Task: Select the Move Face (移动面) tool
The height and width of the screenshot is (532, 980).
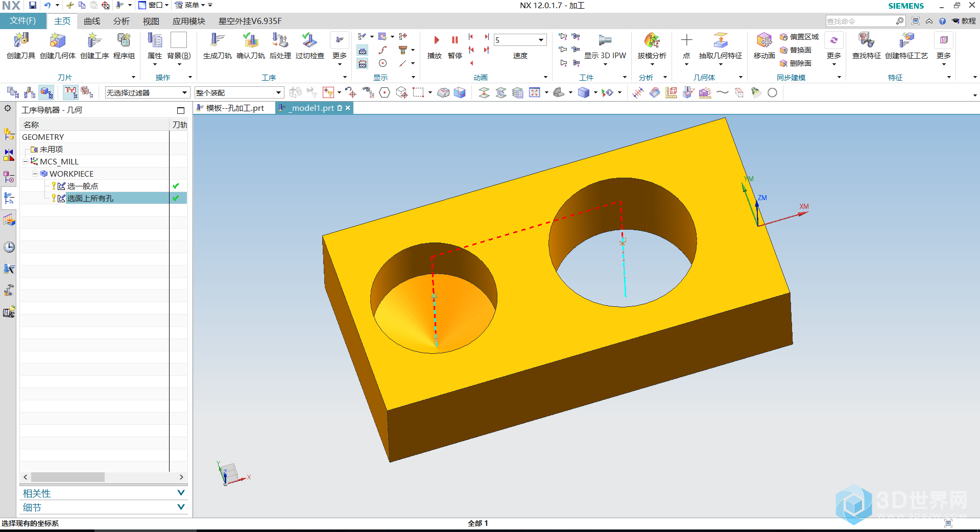Action: (x=764, y=45)
